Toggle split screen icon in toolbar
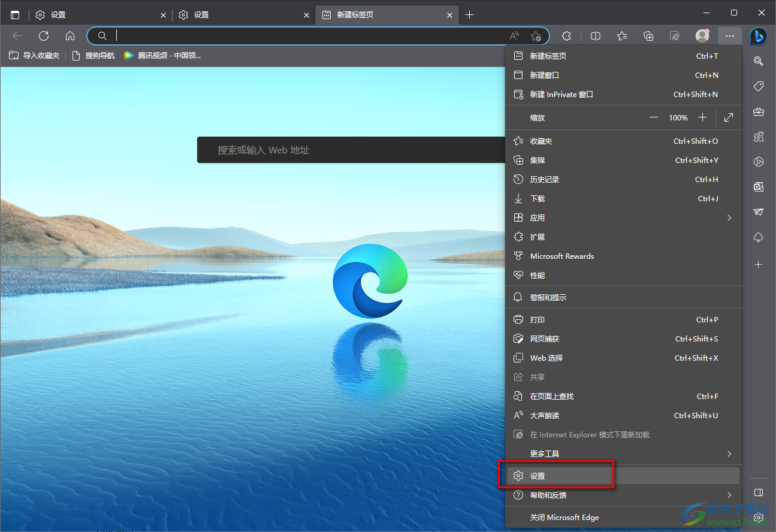Screen dimensions: 776x532 596,36
